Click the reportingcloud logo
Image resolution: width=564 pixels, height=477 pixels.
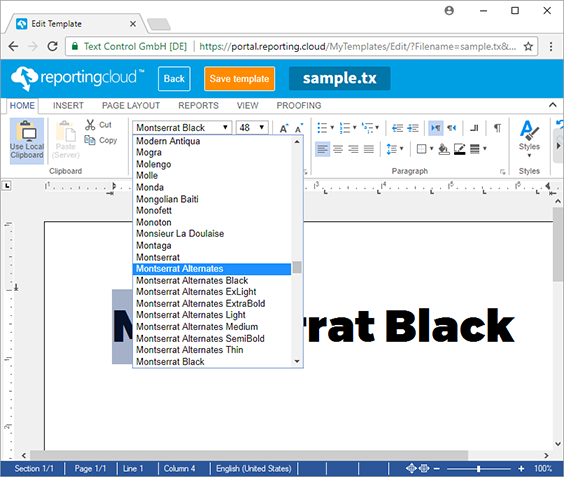(77, 78)
